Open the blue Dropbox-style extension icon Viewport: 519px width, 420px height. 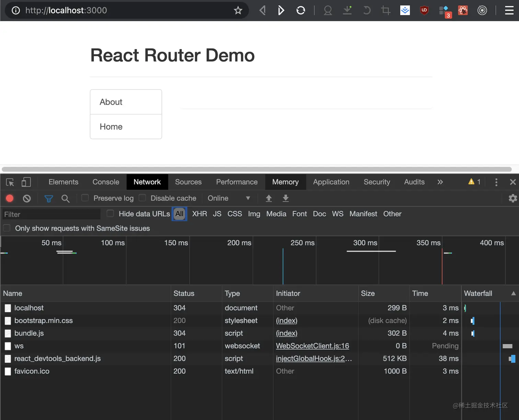[x=405, y=10]
